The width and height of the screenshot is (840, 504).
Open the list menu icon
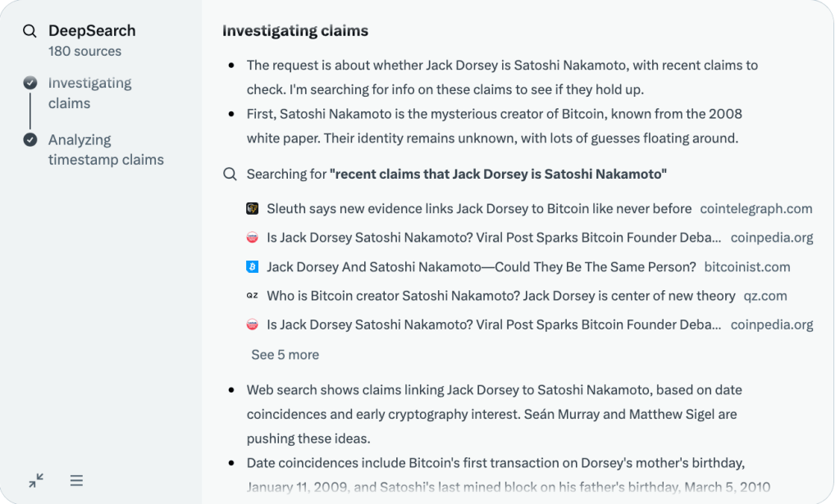coord(76,481)
